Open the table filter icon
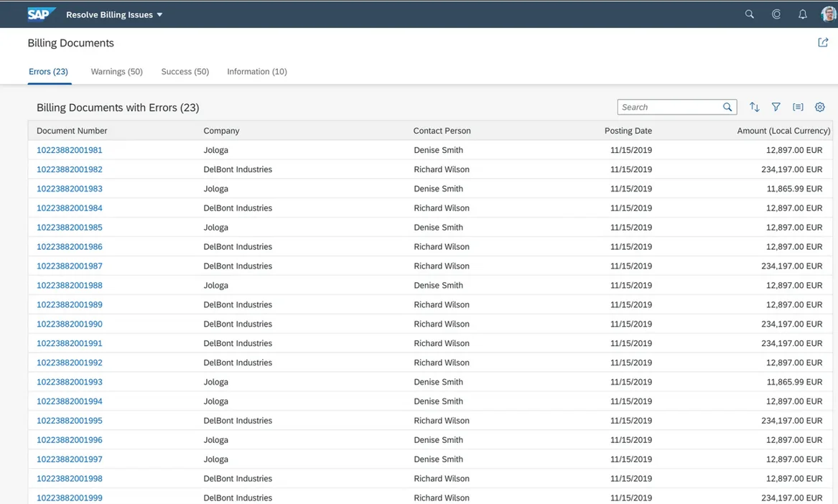This screenshot has height=504, width=838. click(x=776, y=107)
